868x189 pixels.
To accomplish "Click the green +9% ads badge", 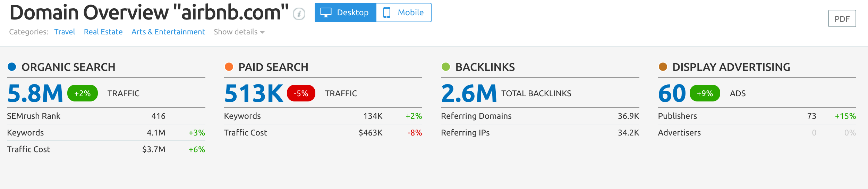I will (705, 93).
